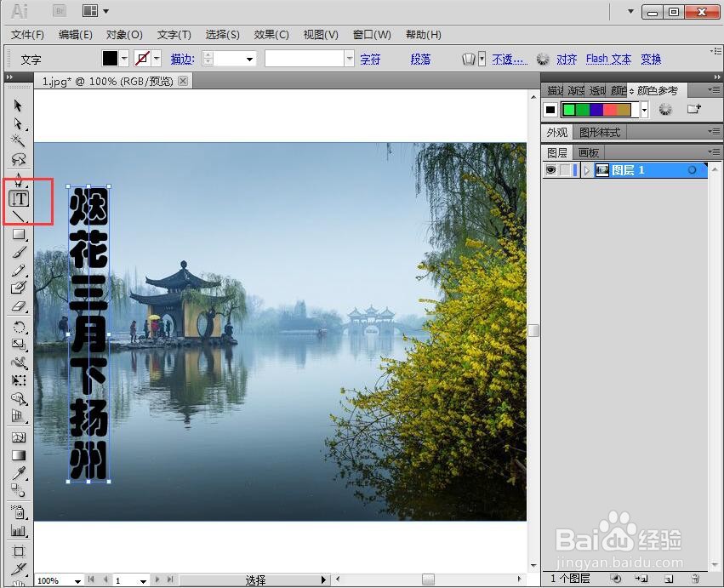The height and width of the screenshot is (588, 724).
Task: Click target circle of 图层 1
Action: (692, 170)
